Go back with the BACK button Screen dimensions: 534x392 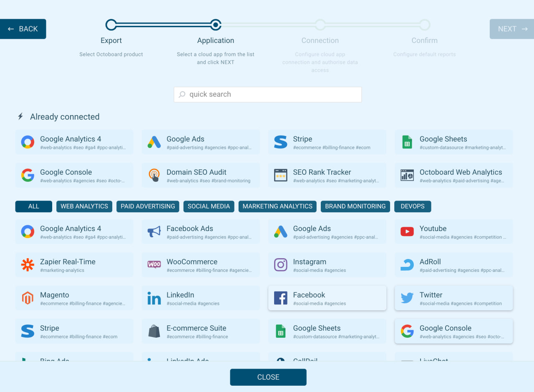point(23,29)
